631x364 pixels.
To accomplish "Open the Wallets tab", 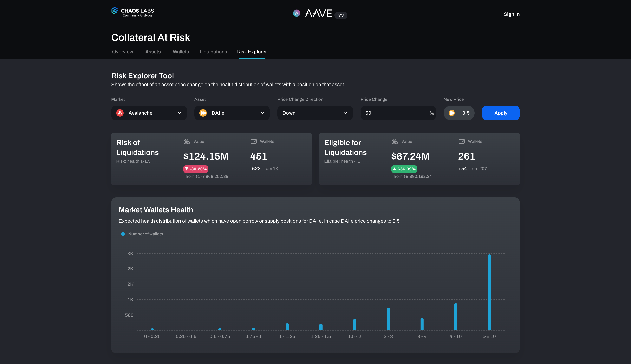I will tap(181, 52).
